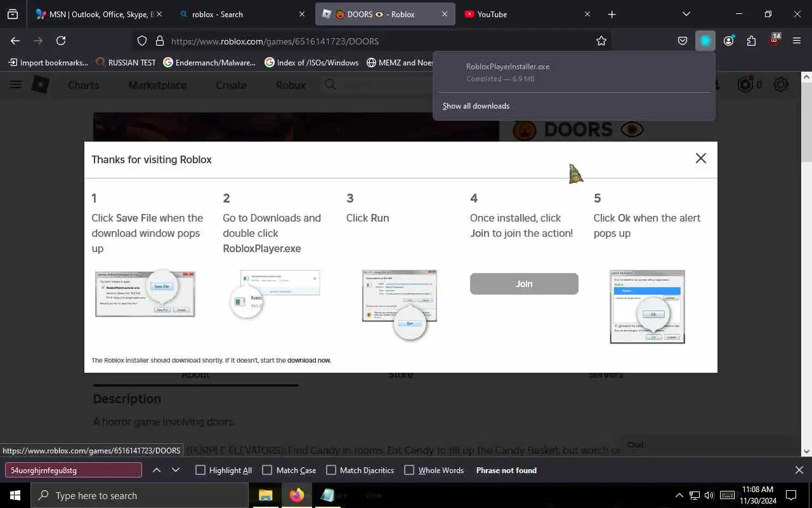Image resolution: width=812 pixels, height=508 pixels.
Task: Open Firefox application hamburger menu
Action: pyautogui.click(x=797, y=41)
